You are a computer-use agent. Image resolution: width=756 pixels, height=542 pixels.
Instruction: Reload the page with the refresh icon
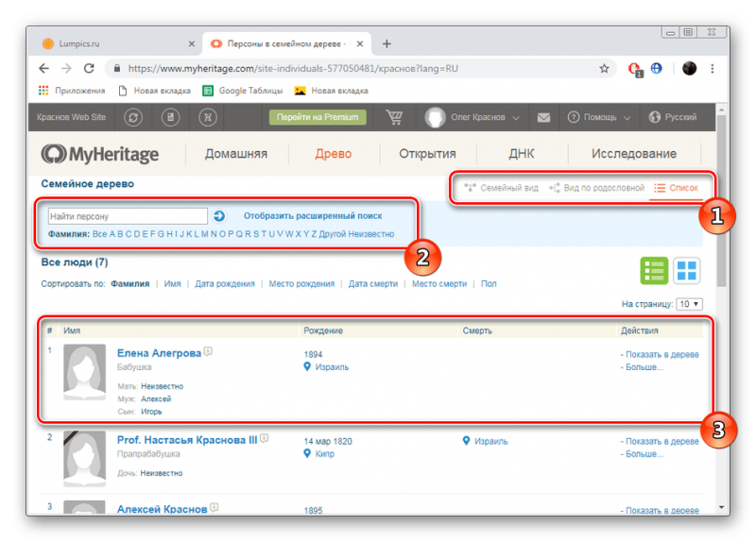89,68
